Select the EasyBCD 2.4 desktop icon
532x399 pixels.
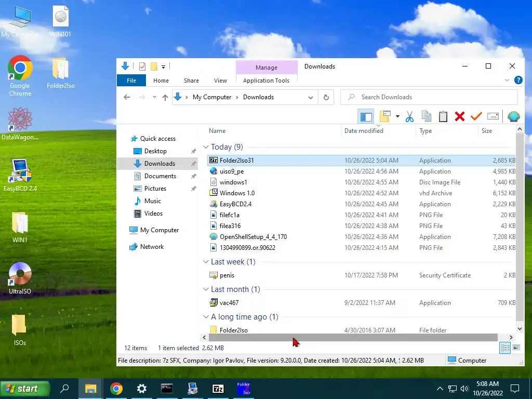tap(20, 176)
